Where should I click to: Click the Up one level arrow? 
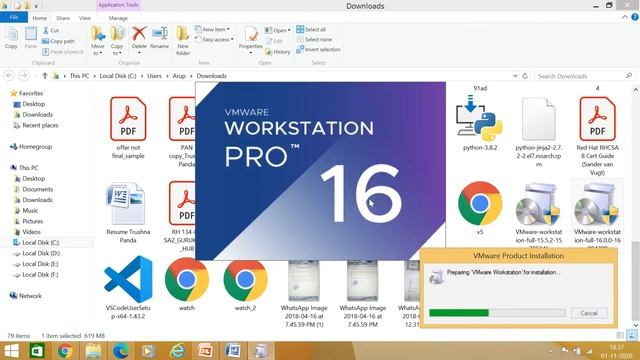(x=45, y=76)
